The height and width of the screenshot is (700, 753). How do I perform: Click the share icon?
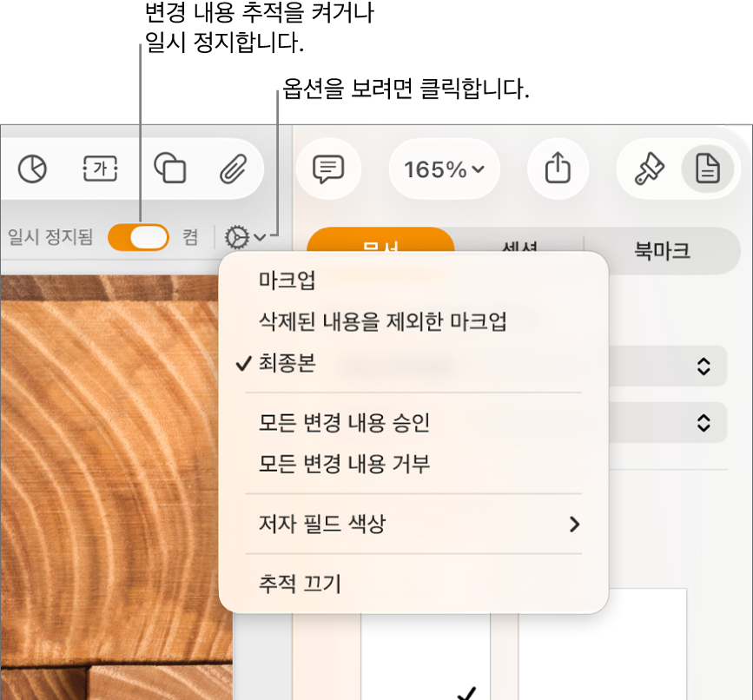(558, 168)
